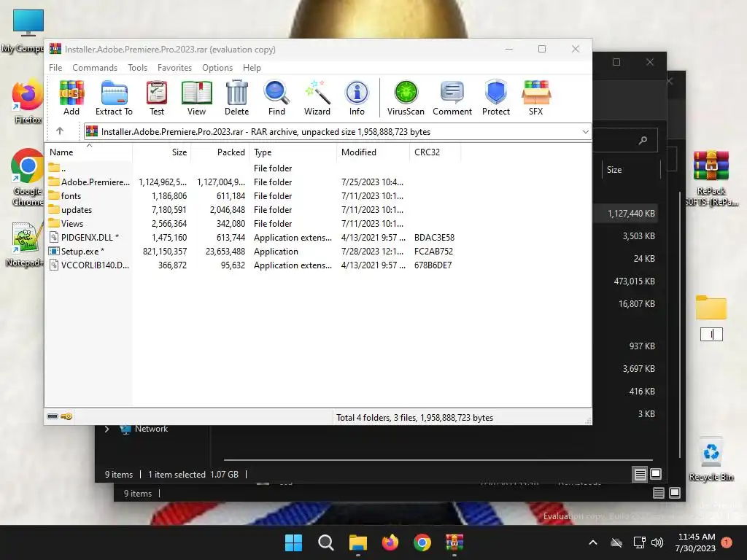Click the volume speaker tray icon
747x560 pixels.
(657, 542)
